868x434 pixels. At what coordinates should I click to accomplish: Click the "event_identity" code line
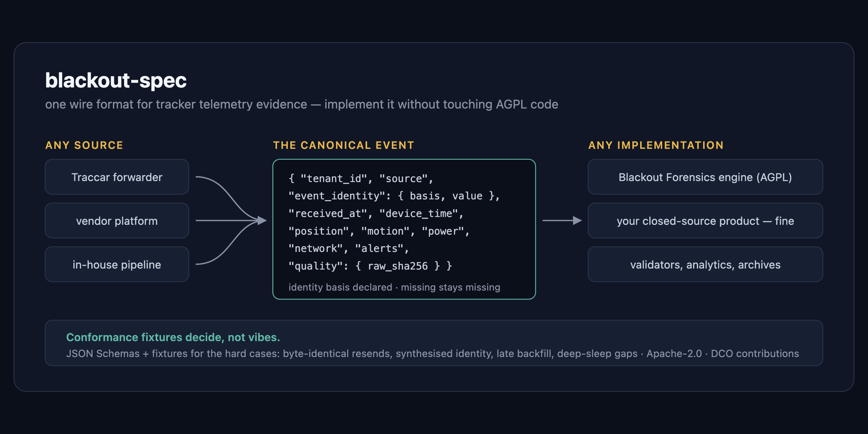click(x=394, y=196)
